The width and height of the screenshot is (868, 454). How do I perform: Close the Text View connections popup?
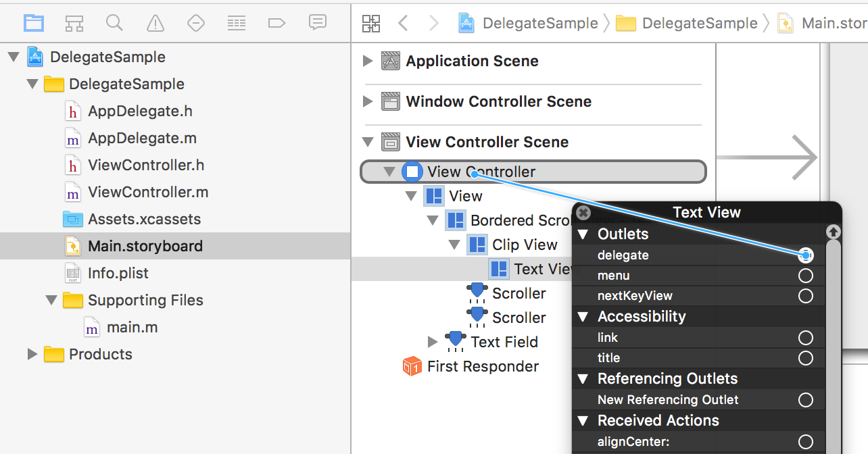tap(584, 213)
